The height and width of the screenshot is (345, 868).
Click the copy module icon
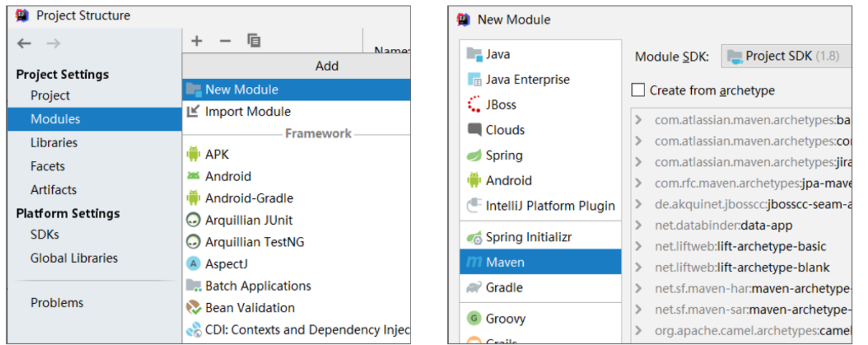click(254, 41)
